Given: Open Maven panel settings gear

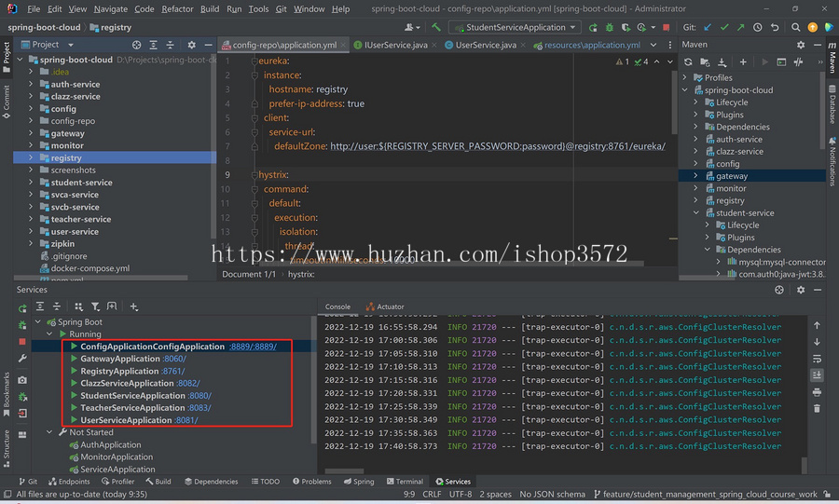Looking at the screenshot, I should point(801,45).
